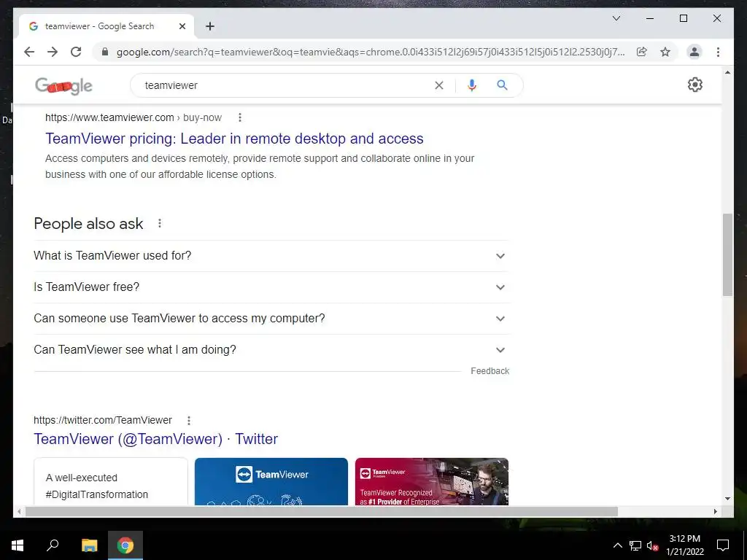
Task: Open TeamViewer pricing result link
Action: pos(234,139)
